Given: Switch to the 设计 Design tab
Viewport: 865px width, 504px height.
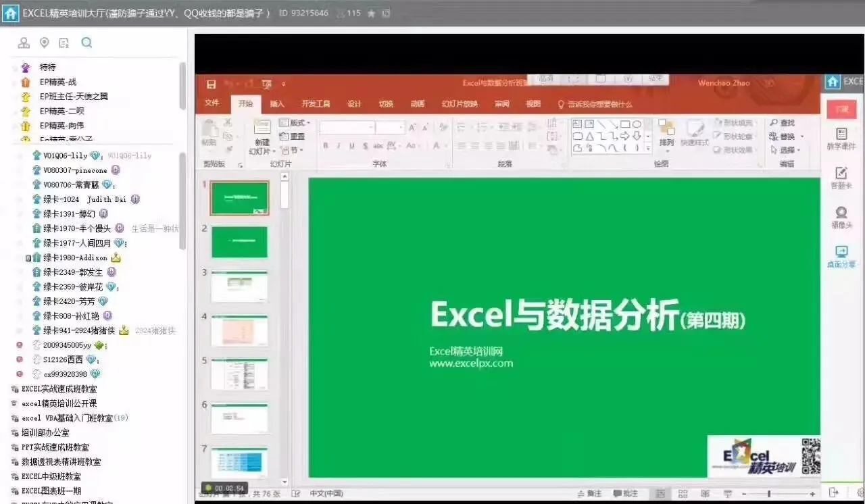Looking at the screenshot, I should tap(354, 104).
